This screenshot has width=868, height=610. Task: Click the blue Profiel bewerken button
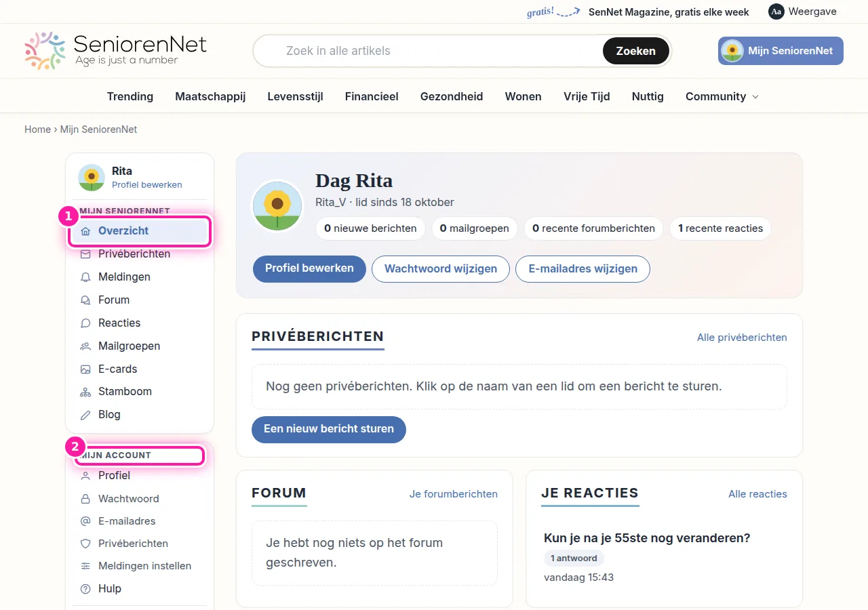(x=309, y=268)
